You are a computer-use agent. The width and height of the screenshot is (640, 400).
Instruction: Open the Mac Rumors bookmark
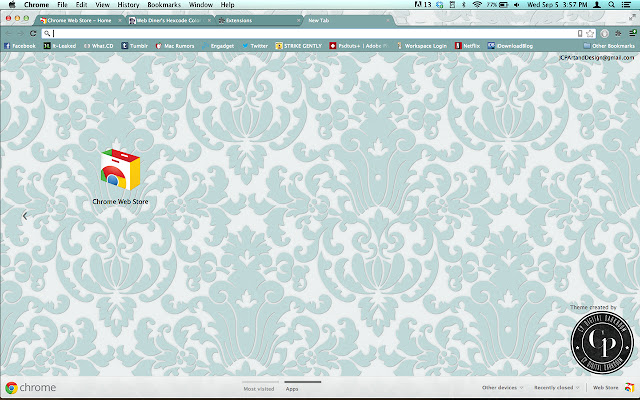(x=175, y=46)
